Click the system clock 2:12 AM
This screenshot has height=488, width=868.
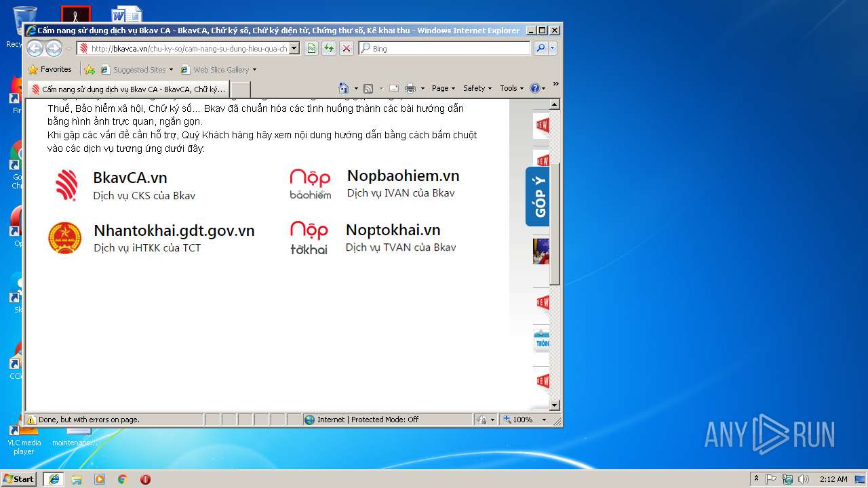[x=833, y=479]
